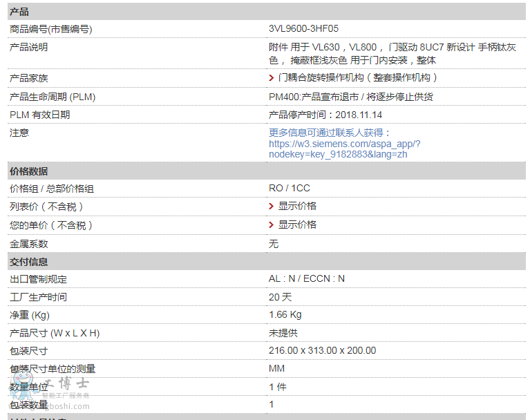The width and height of the screenshot is (530, 420).
Task: Click the 产品家族 label
Action: coord(29,78)
